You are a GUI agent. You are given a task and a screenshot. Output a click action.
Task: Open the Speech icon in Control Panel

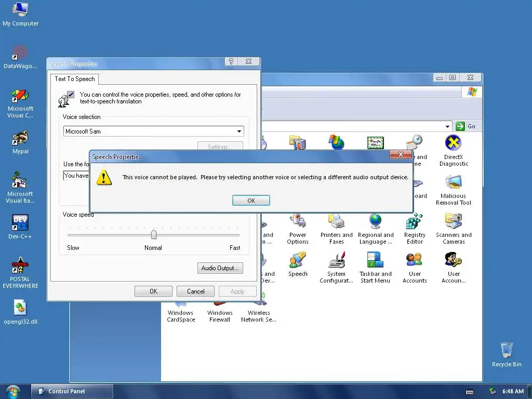pyautogui.click(x=298, y=264)
